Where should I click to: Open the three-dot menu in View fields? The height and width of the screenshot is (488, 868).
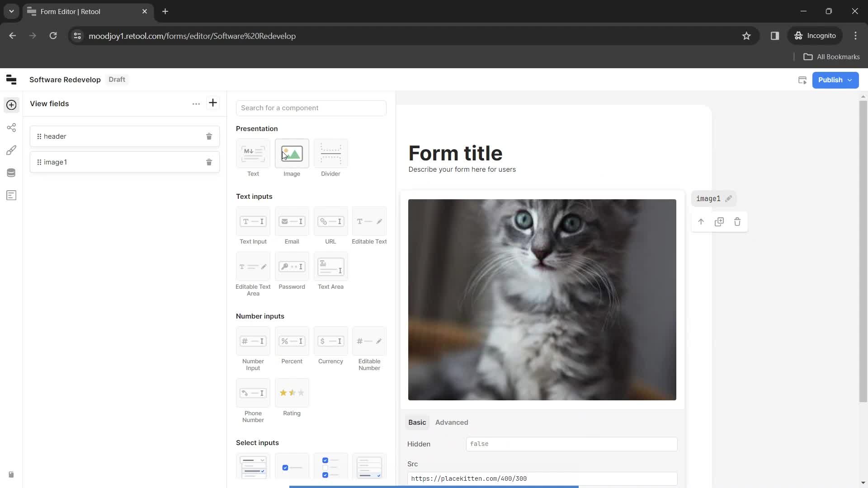pos(196,103)
